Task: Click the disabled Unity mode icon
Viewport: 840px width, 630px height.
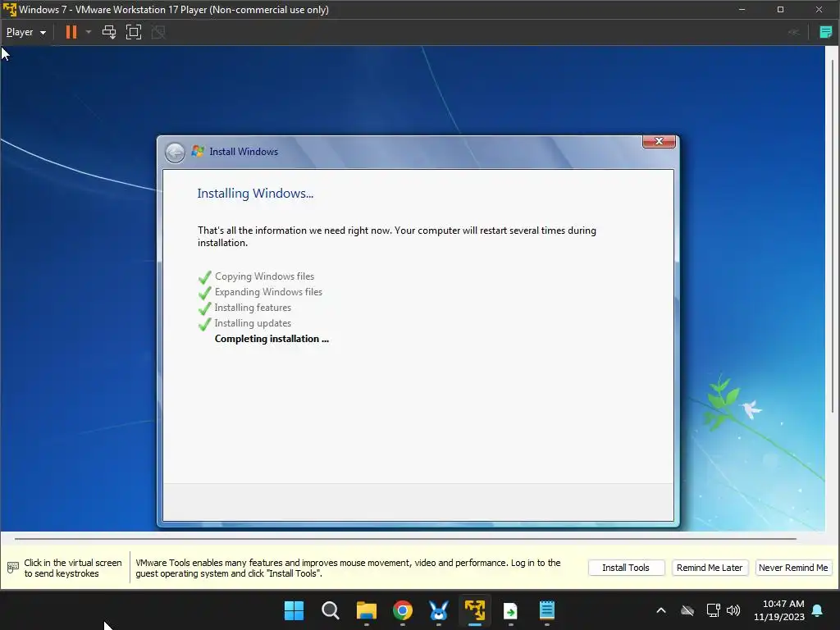Action: click(158, 32)
